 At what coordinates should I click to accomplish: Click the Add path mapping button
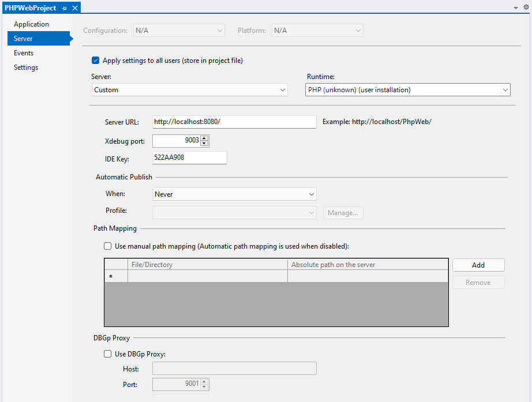(x=478, y=265)
